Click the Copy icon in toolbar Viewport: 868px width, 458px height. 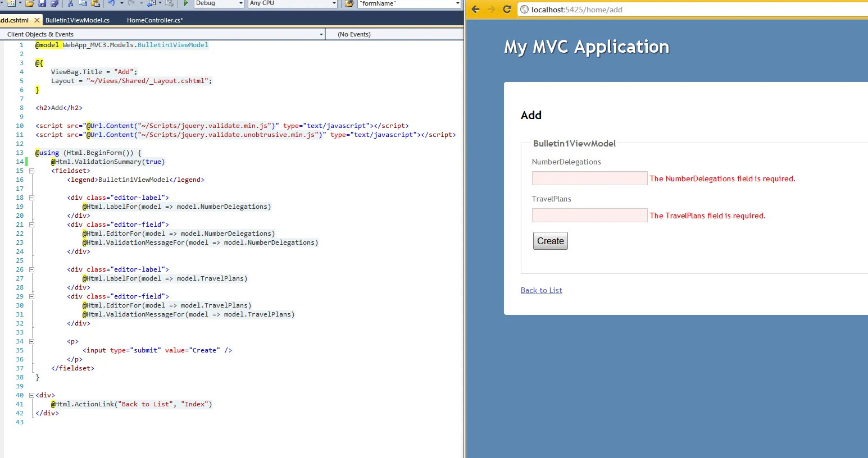point(83,3)
